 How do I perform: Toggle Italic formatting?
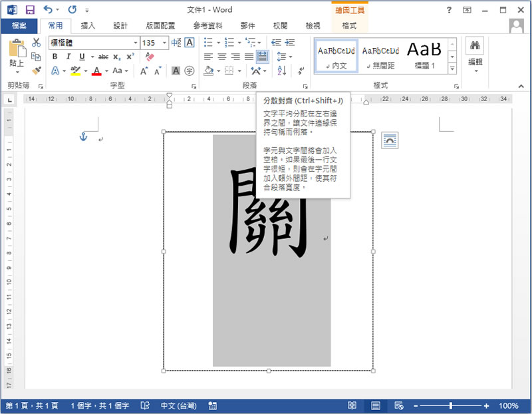click(68, 57)
